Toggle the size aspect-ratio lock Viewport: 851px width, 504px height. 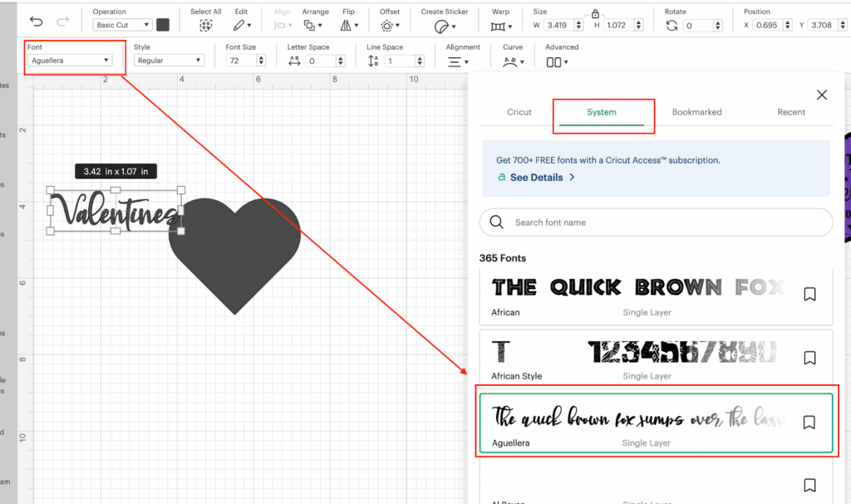[x=594, y=14]
